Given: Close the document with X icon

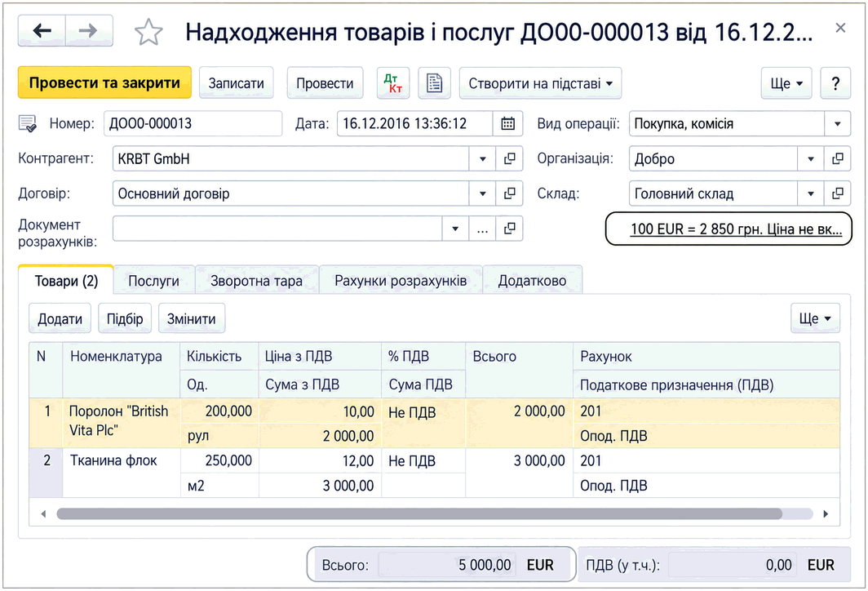Looking at the screenshot, I should tap(840, 28).
